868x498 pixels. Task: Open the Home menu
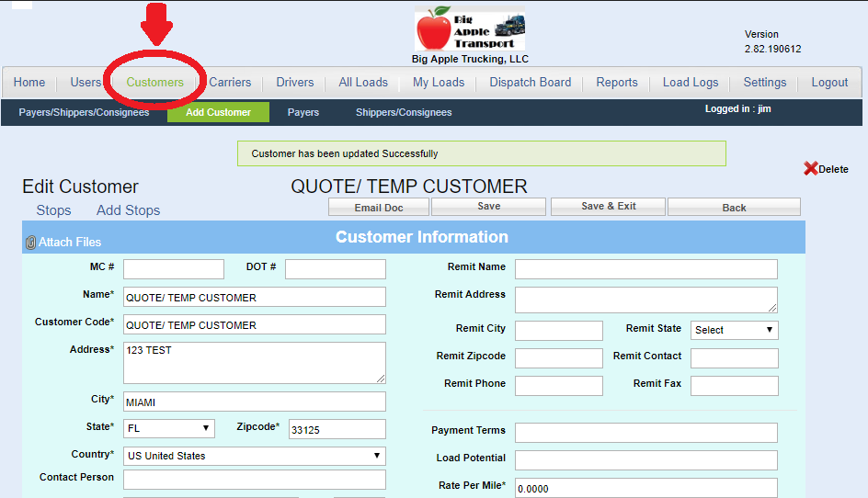point(29,83)
